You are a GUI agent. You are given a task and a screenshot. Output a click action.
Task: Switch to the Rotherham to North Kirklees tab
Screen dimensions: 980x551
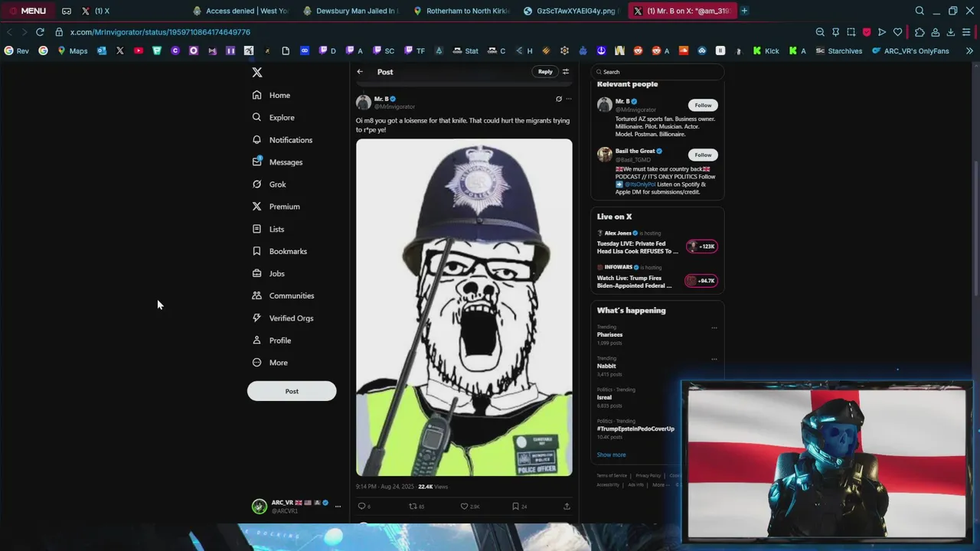point(461,11)
